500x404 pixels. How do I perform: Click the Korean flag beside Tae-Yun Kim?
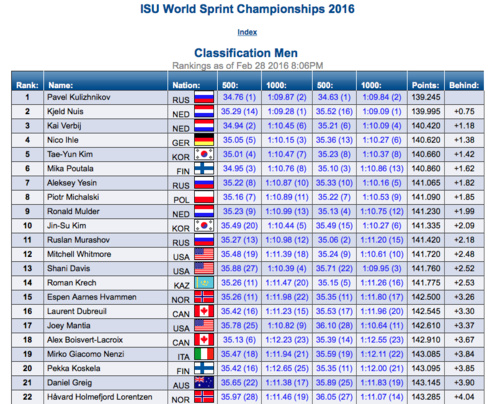204,154
